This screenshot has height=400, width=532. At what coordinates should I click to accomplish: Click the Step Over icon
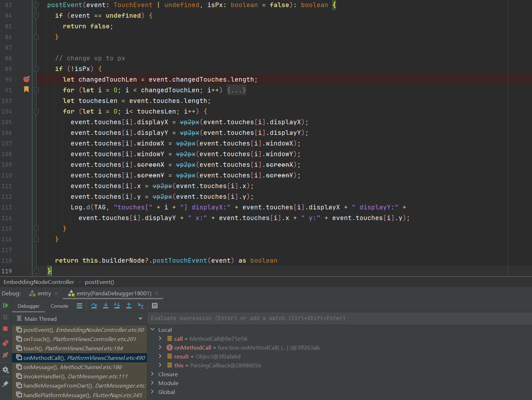(x=94, y=306)
